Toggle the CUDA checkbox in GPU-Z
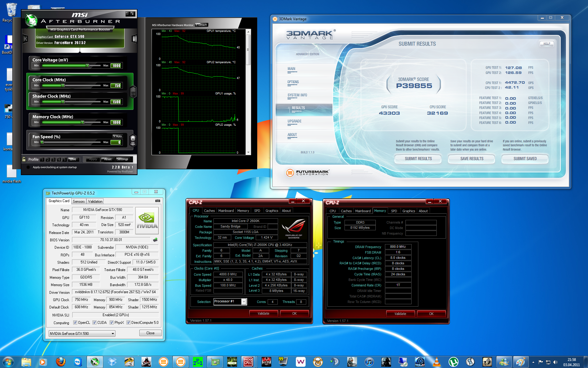Viewport: 588px width, 368px height. click(x=94, y=323)
